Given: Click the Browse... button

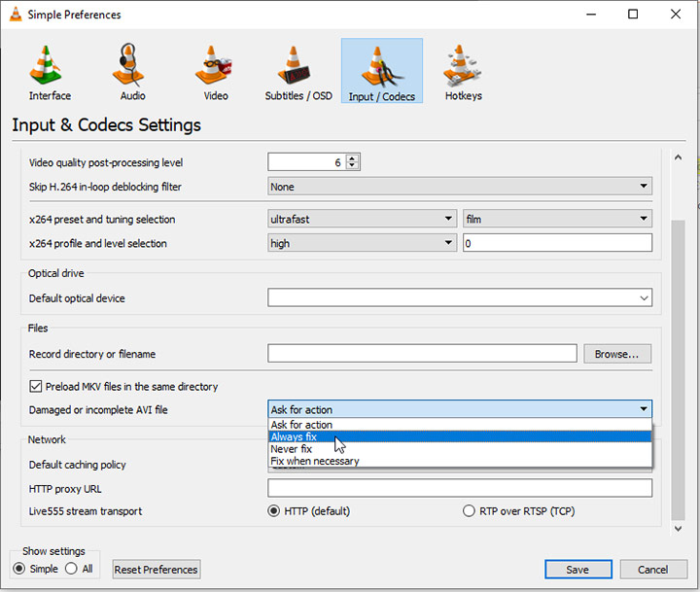Looking at the screenshot, I should 616,354.
